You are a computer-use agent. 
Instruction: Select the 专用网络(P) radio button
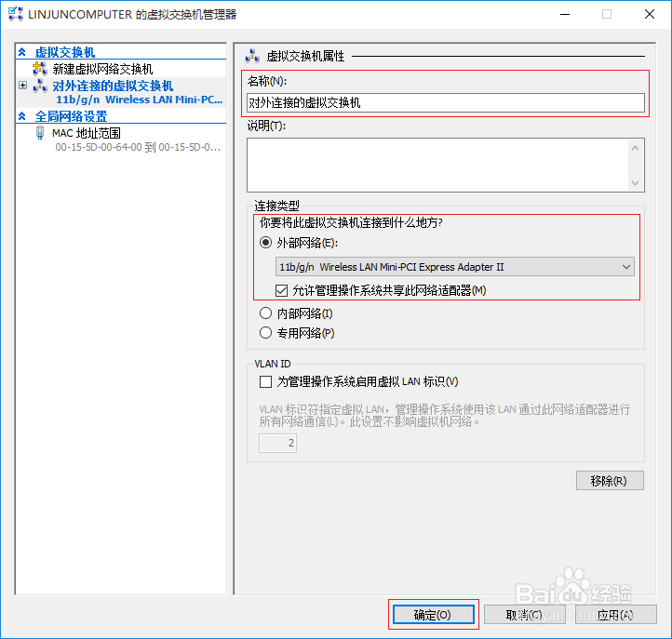pos(265,333)
